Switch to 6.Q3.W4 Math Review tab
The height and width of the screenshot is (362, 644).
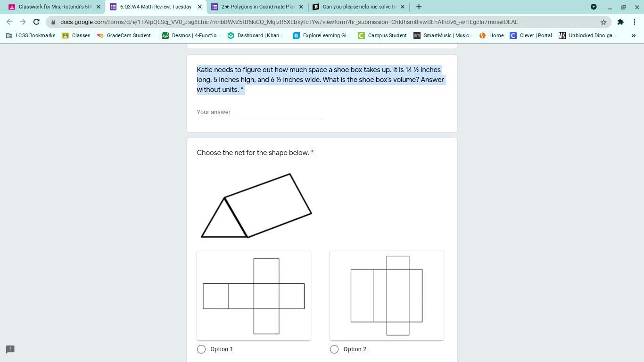156,7
